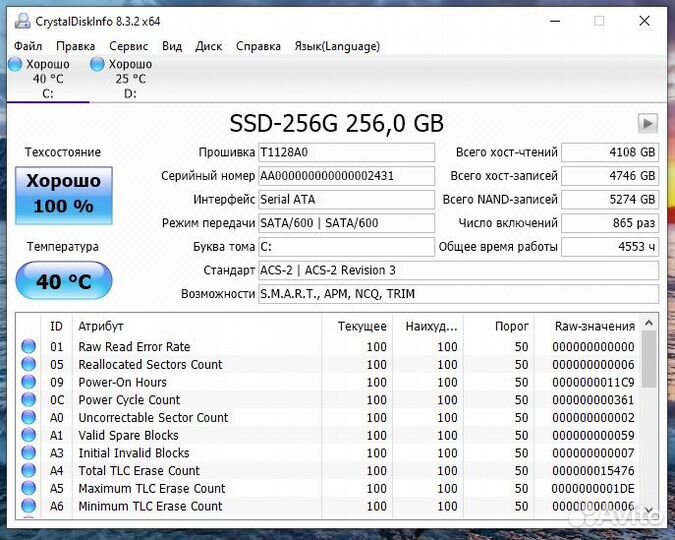Click status icon for Valid Spare Blocks
675x540 pixels.
coord(28,435)
